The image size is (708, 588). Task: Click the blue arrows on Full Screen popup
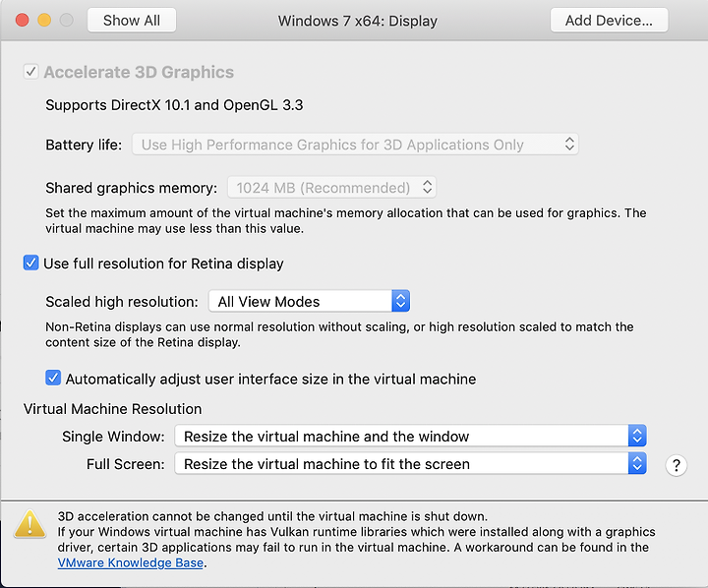pos(637,464)
